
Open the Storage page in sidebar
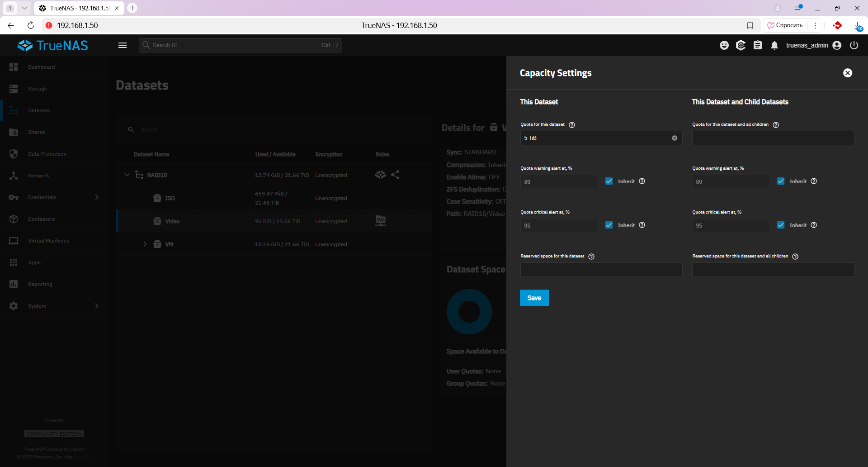point(38,89)
